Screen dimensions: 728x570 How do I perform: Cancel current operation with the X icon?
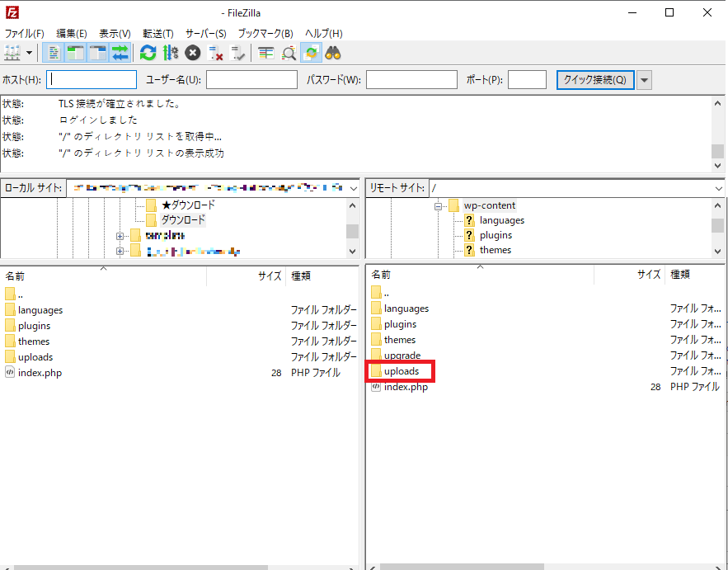pos(193,53)
